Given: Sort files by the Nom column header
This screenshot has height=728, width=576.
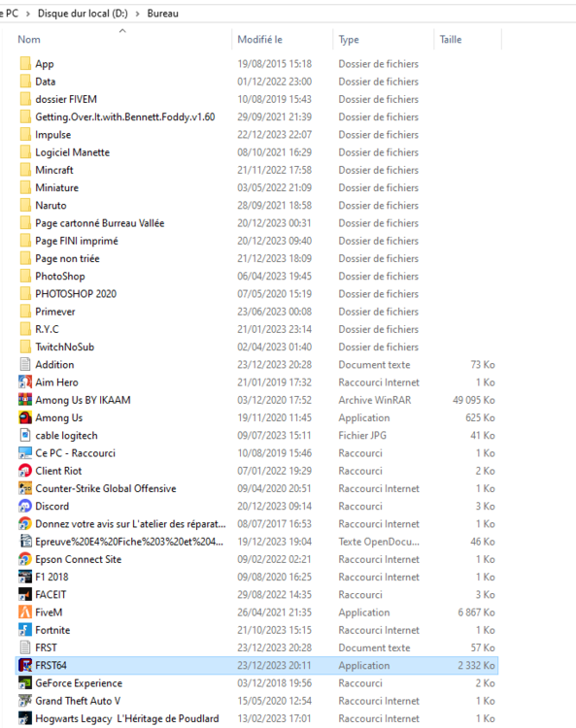Looking at the screenshot, I should pos(29,40).
